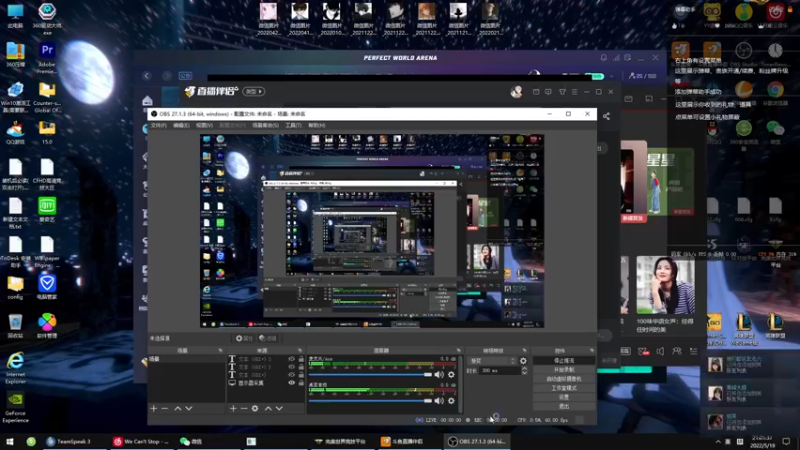Open source properties gear in the sources toolbar
Viewport: 800px width, 450px height.
255,409
